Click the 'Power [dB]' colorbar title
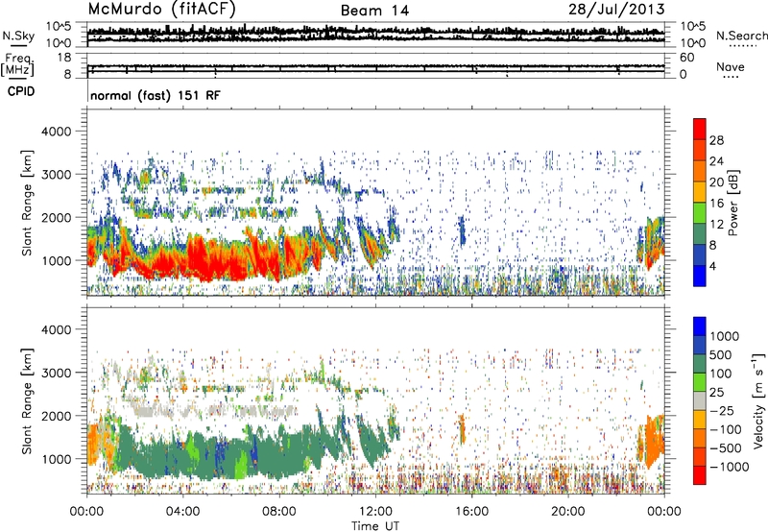768x532 pixels. click(x=733, y=204)
